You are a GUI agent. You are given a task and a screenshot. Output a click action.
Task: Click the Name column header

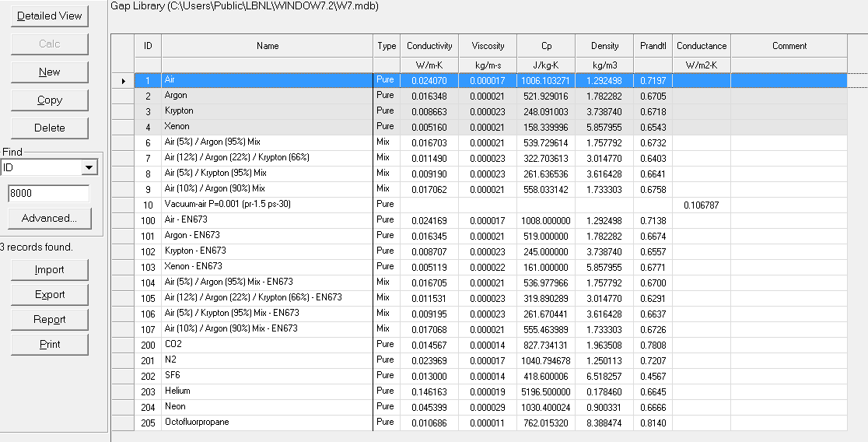pos(267,46)
